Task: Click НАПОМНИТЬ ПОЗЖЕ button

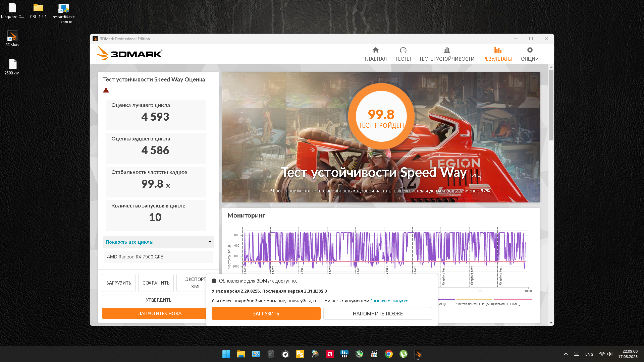Action: [377, 313]
